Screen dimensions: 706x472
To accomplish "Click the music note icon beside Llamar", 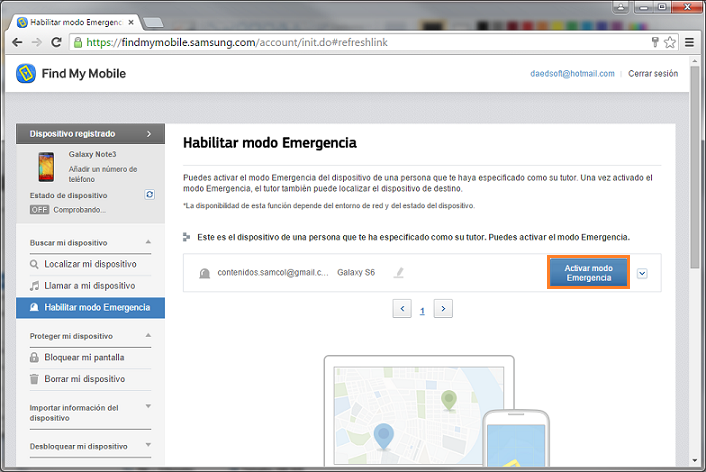I will point(34,286).
